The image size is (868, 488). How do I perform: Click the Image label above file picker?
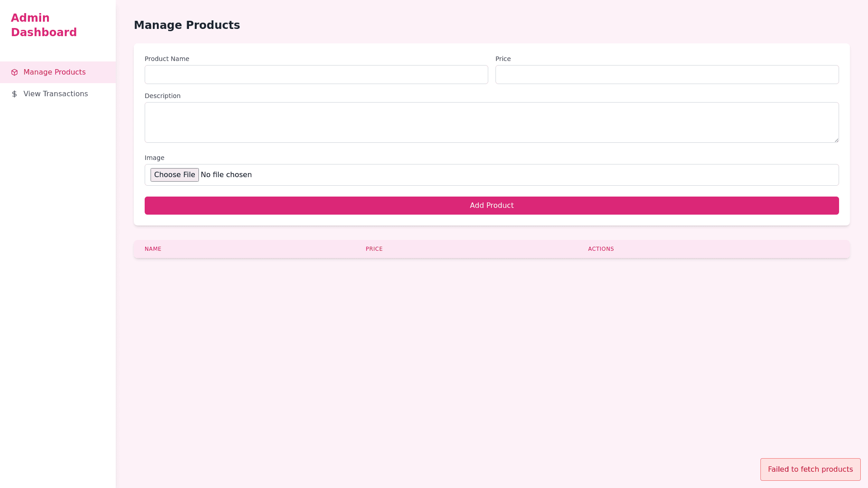[x=154, y=158]
